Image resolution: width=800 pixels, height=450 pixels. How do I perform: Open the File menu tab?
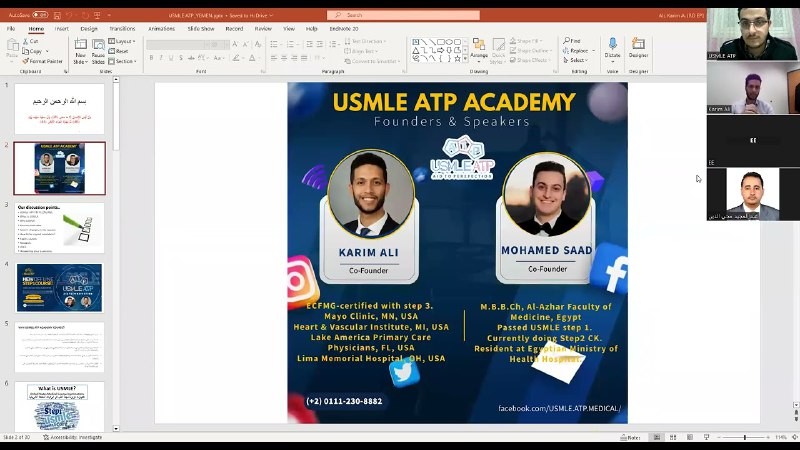11,29
